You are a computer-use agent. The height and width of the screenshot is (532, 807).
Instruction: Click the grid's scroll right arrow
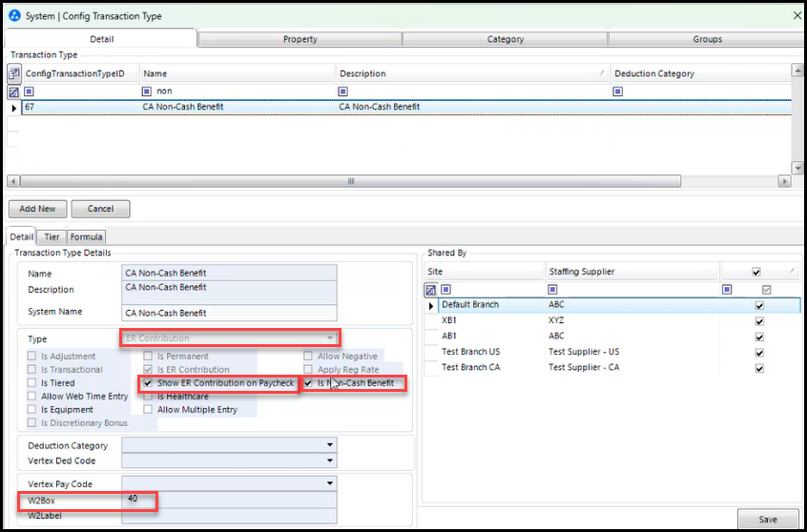[784, 181]
